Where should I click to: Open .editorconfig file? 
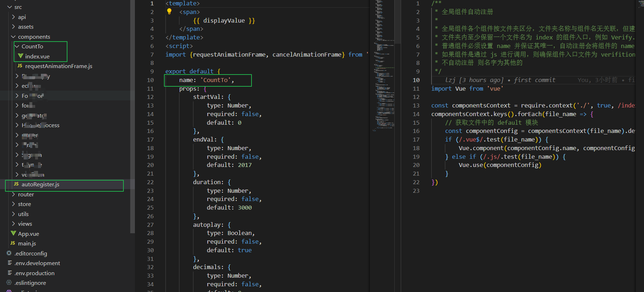pos(31,254)
